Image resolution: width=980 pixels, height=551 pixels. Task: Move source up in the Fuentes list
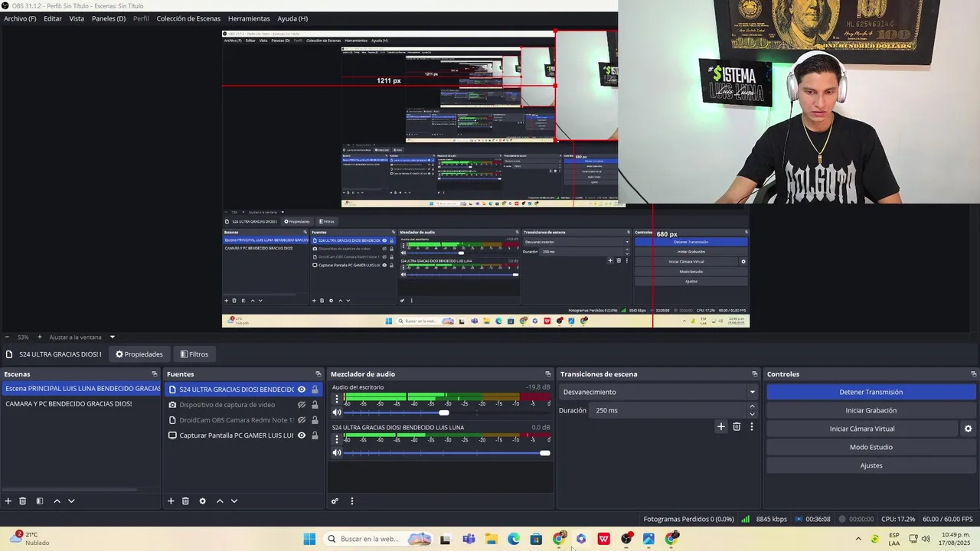point(220,501)
